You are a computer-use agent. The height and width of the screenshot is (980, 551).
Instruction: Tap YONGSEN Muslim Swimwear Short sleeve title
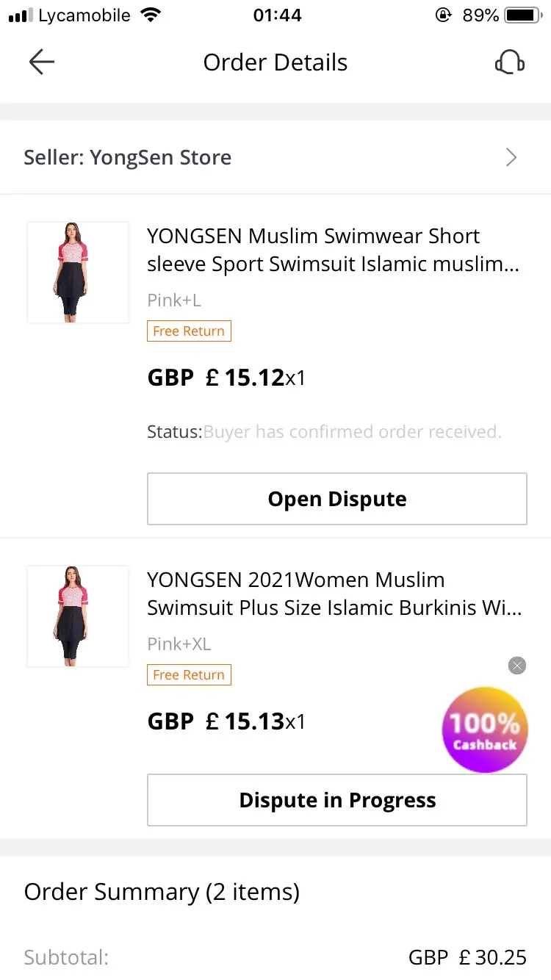point(334,250)
